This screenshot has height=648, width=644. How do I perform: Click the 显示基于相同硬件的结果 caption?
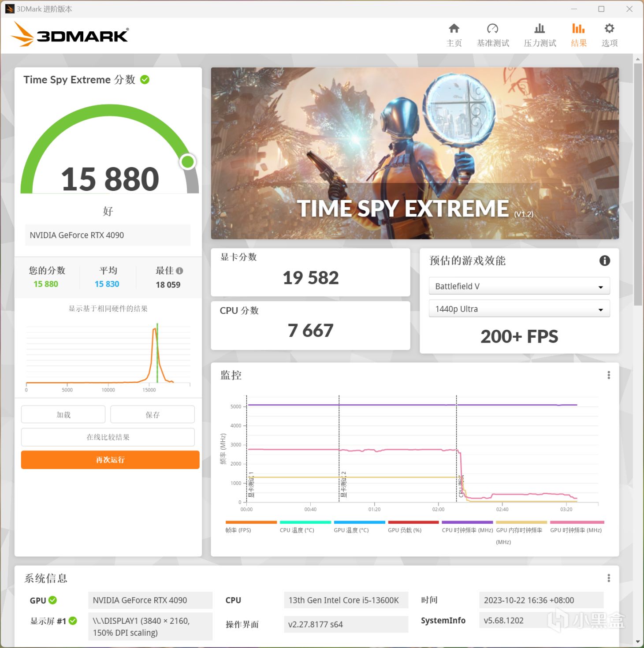coord(108,309)
